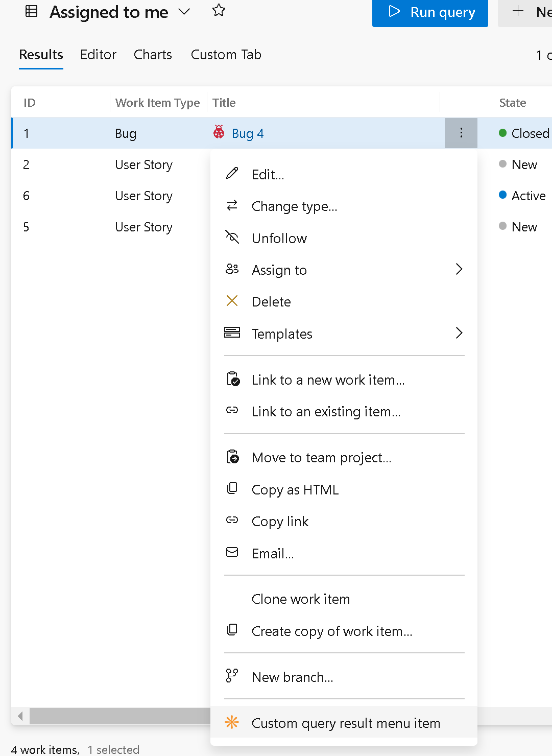Image resolution: width=552 pixels, height=756 pixels.
Task: Click the more actions ellipsis on Bug 4
Action: point(461,132)
